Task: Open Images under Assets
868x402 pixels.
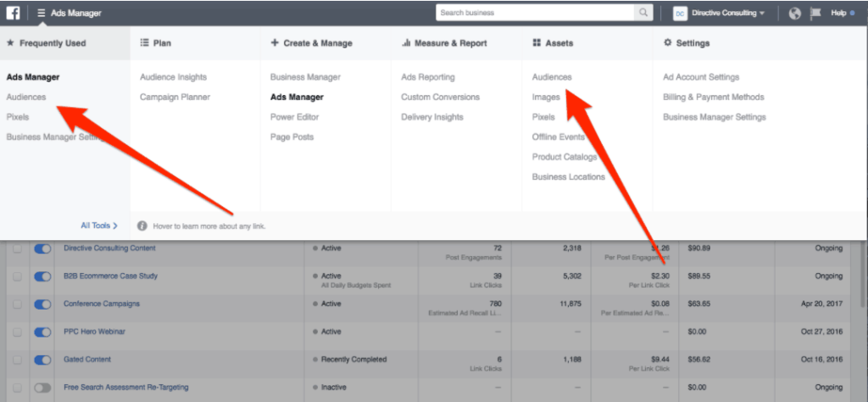Action: coord(546,97)
